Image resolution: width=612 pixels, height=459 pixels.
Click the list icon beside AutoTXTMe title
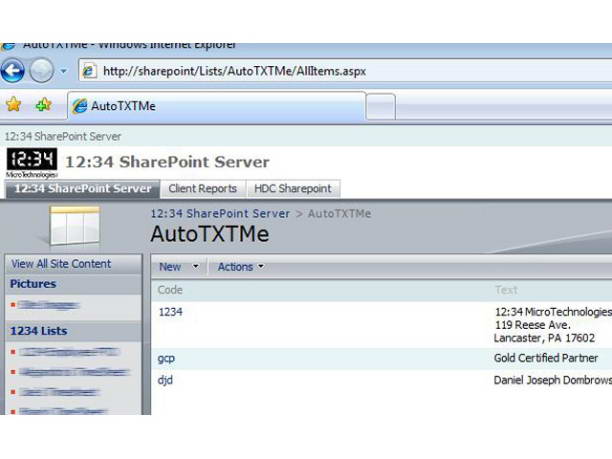(x=75, y=226)
